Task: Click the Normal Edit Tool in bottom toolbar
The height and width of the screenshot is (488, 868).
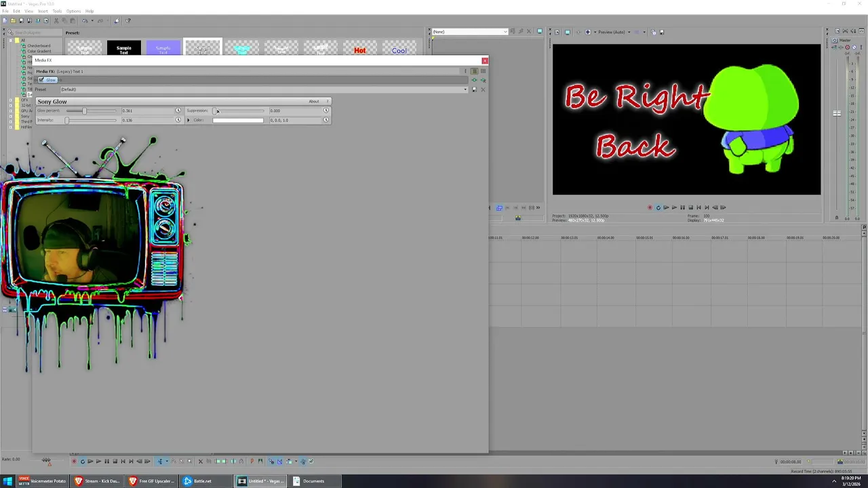Action: pos(160,462)
